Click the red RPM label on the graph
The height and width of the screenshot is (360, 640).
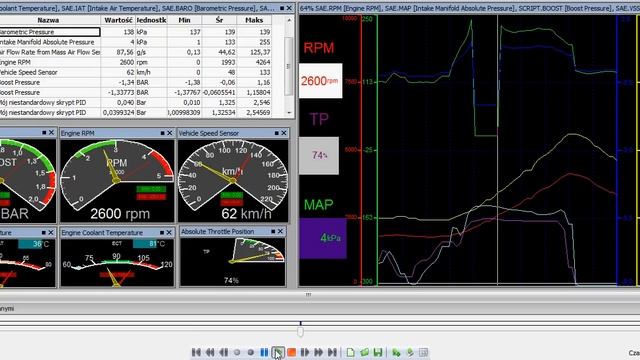319,48
